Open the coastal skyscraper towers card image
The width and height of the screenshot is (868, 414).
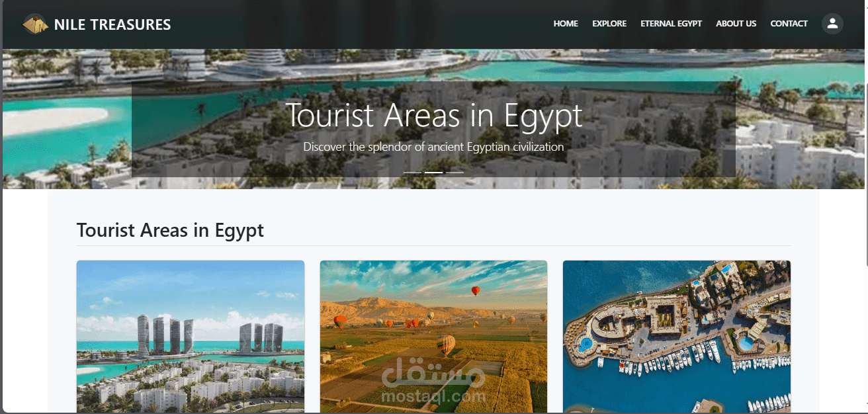191,336
